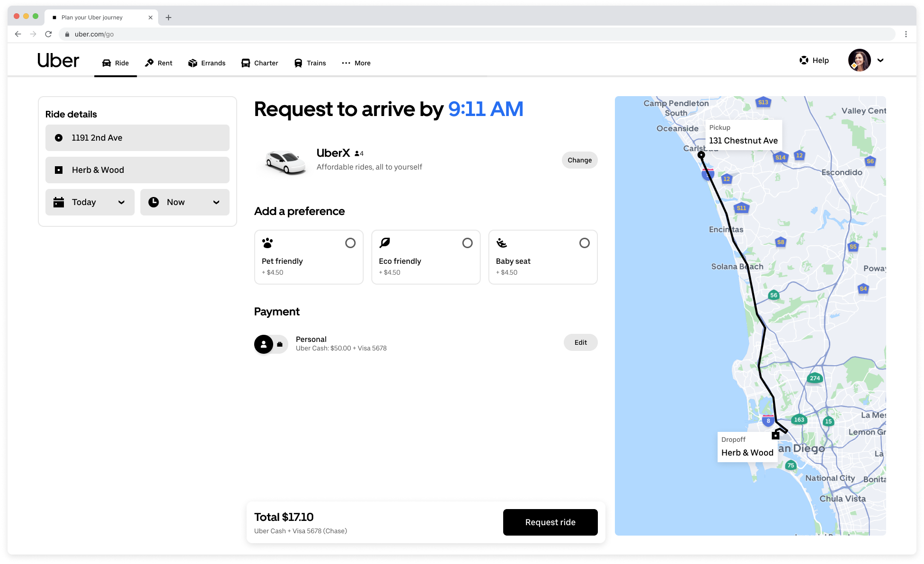Click the calendar icon
This screenshot has width=924, height=564.
tap(59, 202)
